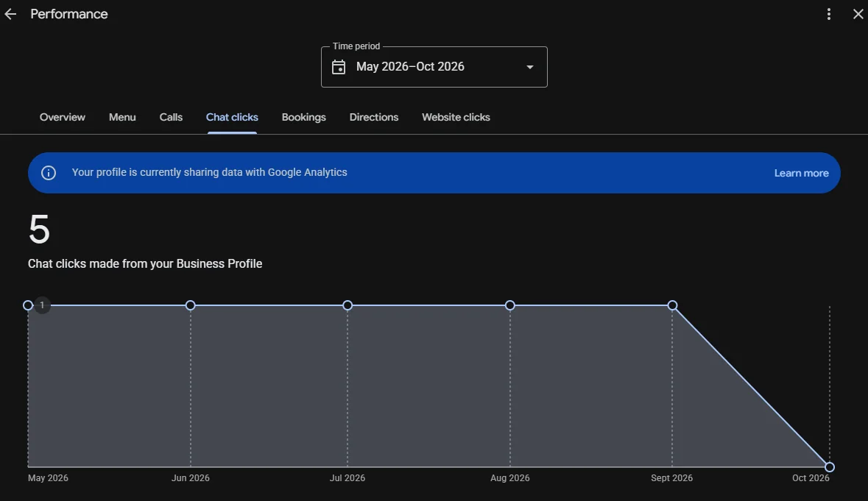Click the 'Oct 2026' axis label
Viewport: 868px width, 501px height.
click(811, 478)
